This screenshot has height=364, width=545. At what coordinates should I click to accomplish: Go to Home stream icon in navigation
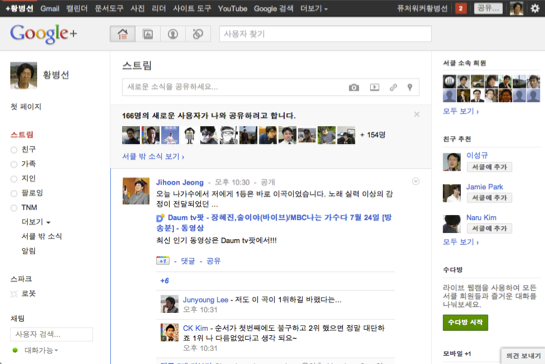(x=122, y=34)
